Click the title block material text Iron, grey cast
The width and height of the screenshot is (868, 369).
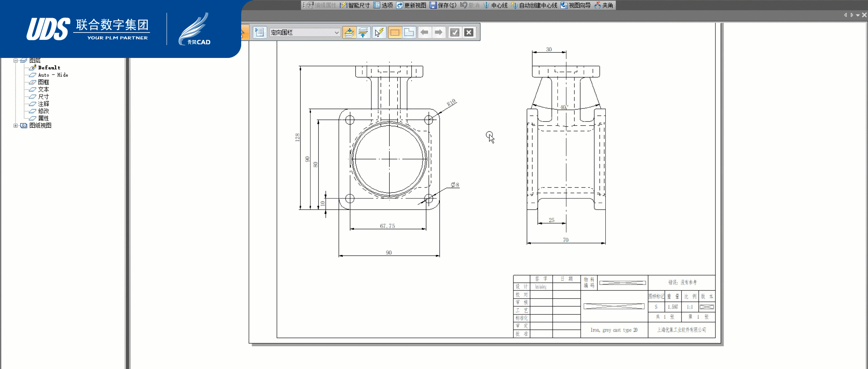[x=614, y=330]
